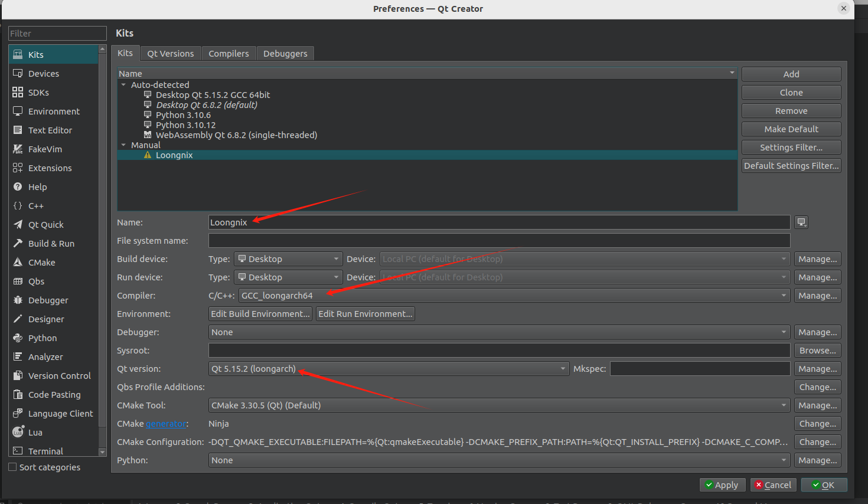This screenshot has height=504, width=868.
Task: Open the Environment category icon
Action: [18, 111]
